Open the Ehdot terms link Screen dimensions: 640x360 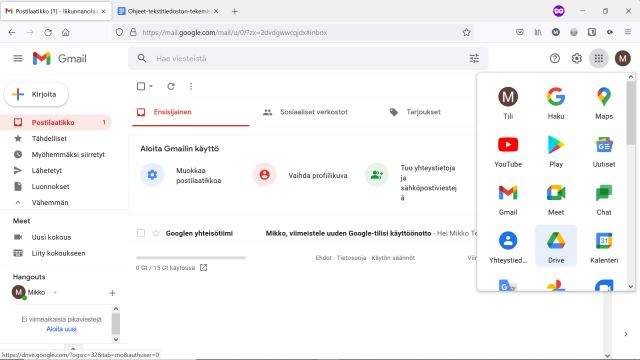pyautogui.click(x=323, y=258)
